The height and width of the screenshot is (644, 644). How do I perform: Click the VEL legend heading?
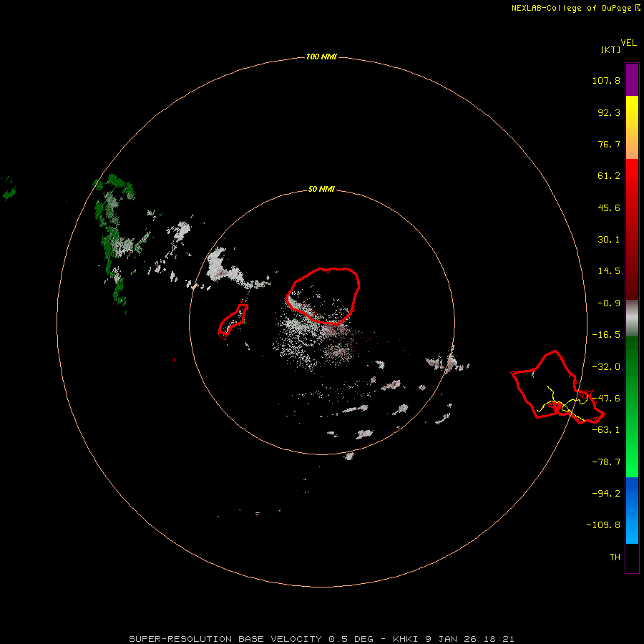click(x=628, y=43)
